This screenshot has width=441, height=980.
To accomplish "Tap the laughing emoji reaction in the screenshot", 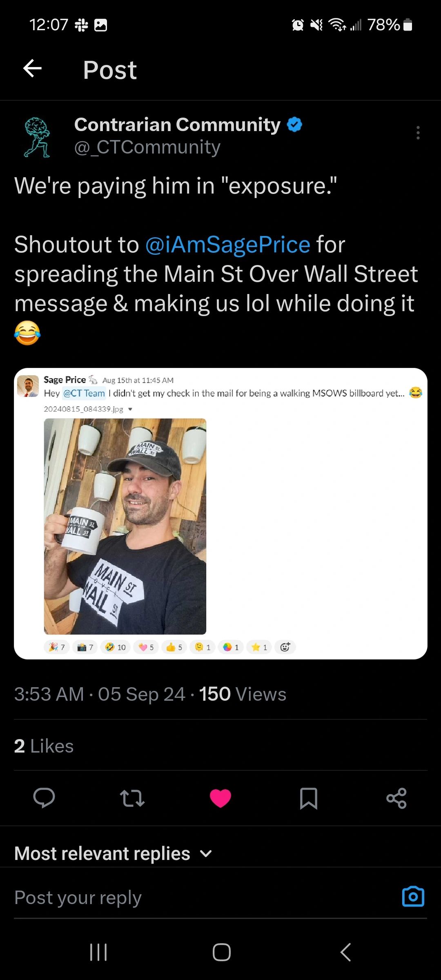I will click(x=116, y=647).
